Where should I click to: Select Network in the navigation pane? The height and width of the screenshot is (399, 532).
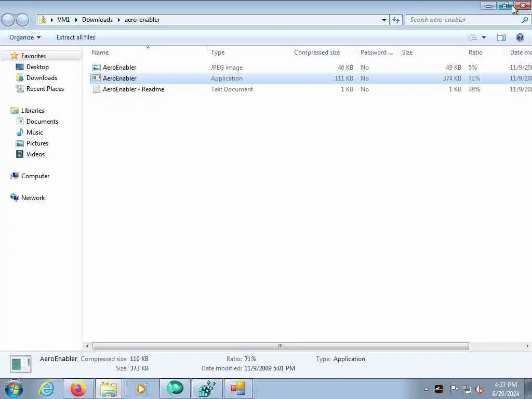coord(33,197)
